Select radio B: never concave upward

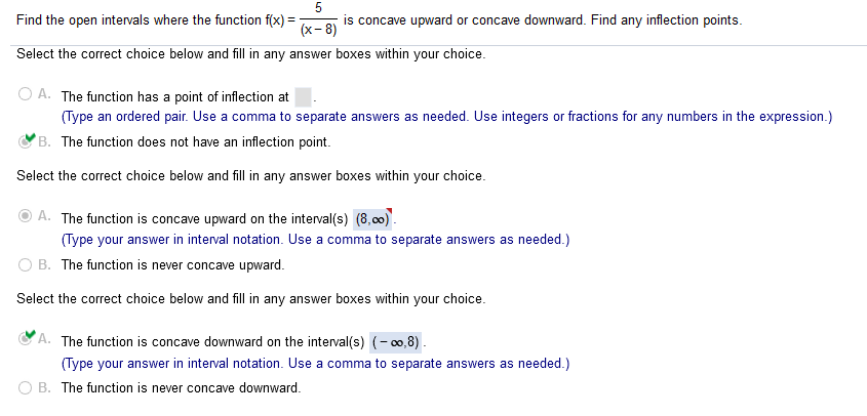tap(25, 265)
